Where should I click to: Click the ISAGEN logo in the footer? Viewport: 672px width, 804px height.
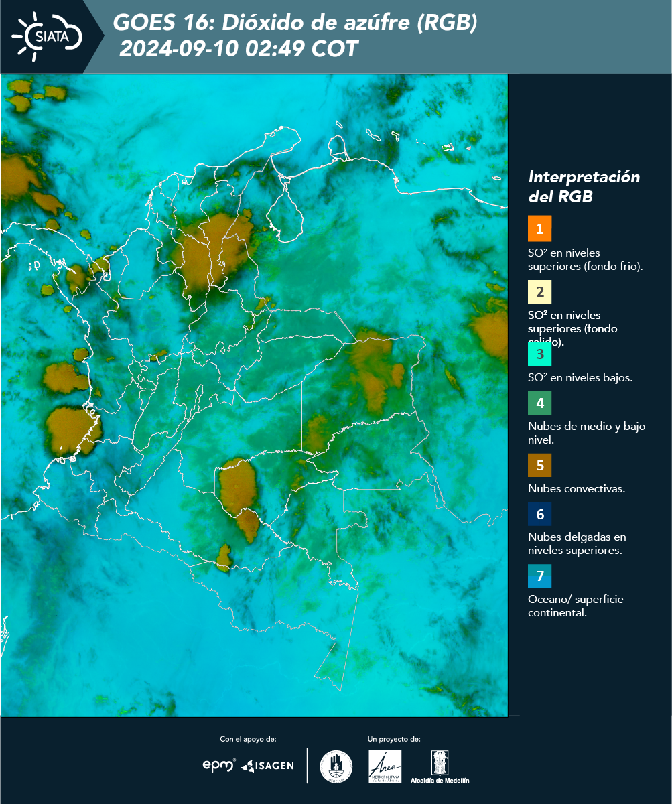[268, 766]
